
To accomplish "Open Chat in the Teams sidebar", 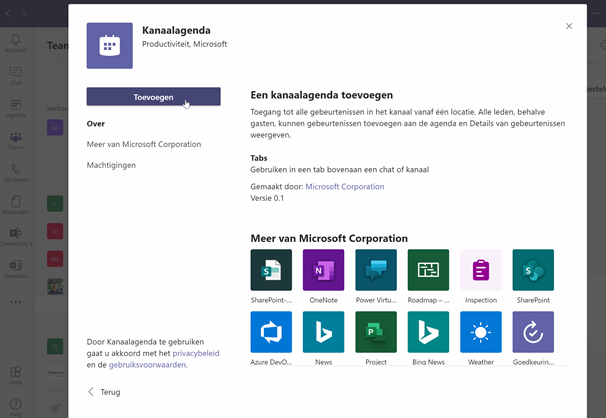I will 15,76.
